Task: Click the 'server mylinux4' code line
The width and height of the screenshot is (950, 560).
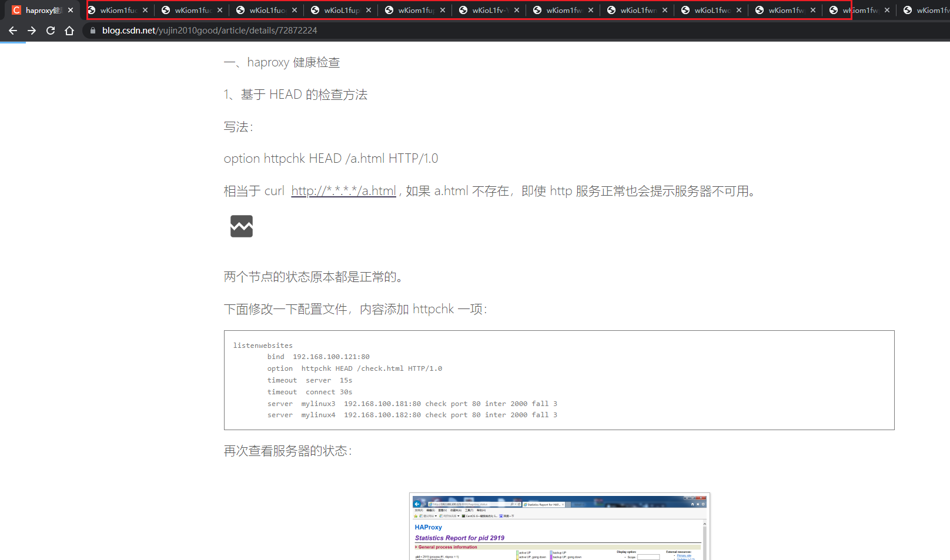Action: tap(412, 415)
